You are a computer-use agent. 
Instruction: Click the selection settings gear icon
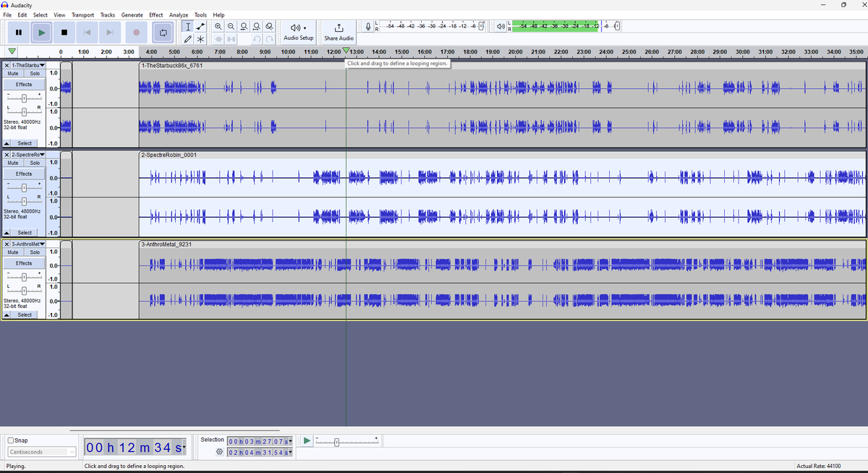219,452
